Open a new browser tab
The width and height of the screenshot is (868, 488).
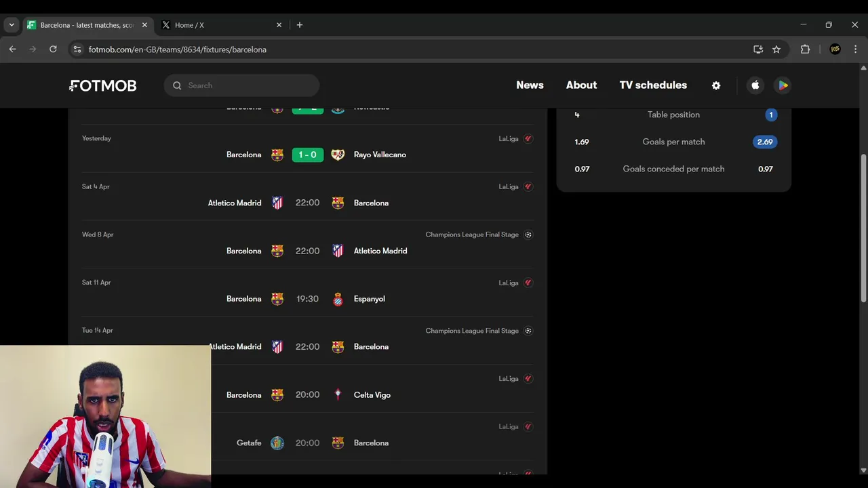[x=299, y=25]
